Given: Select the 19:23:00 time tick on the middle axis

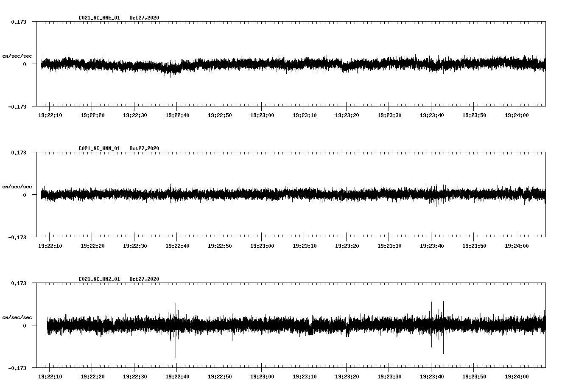Looking at the screenshot, I should tap(262, 245).
